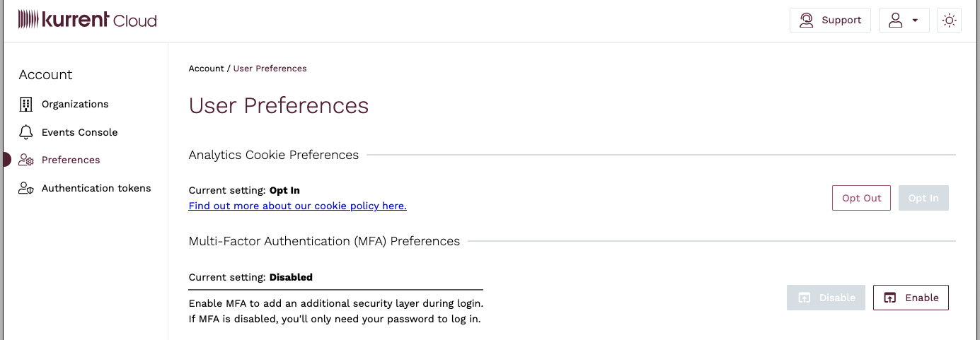Open Events Console from the sidebar
The height and width of the screenshot is (340, 980).
coord(79,132)
